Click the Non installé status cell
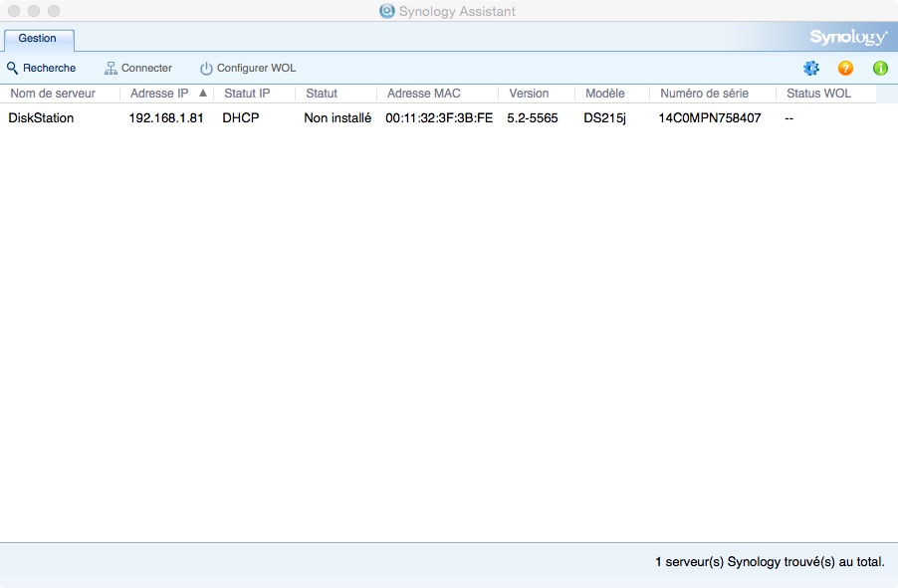Viewport: 898px width, 588px height. pos(337,118)
